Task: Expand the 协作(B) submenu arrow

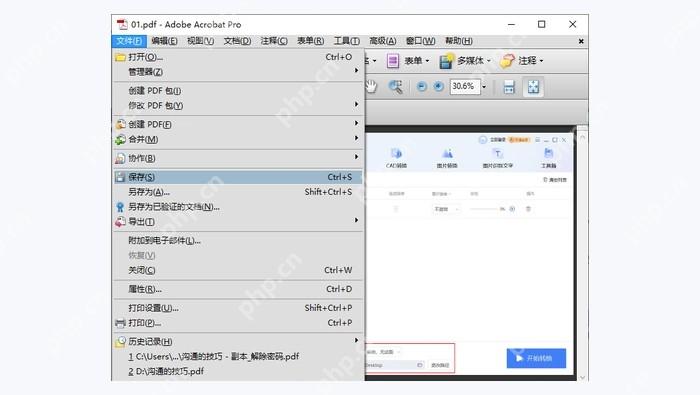Action: click(356, 157)
